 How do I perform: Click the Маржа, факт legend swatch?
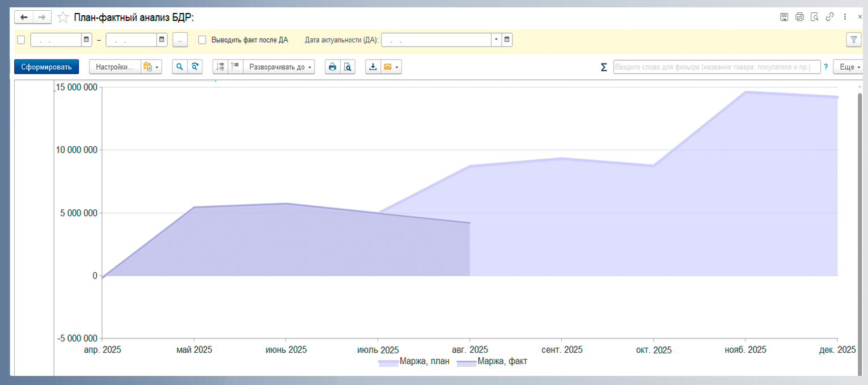coord(467,363)
